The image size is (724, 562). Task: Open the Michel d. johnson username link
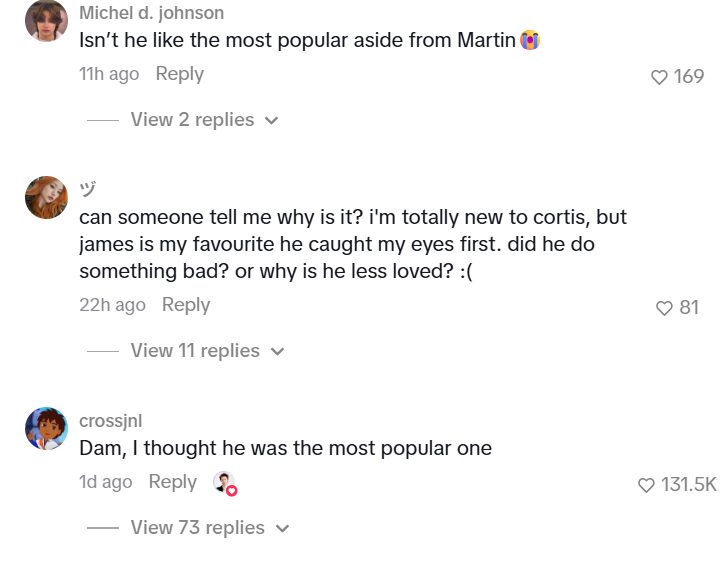click(x=151, y=13)
